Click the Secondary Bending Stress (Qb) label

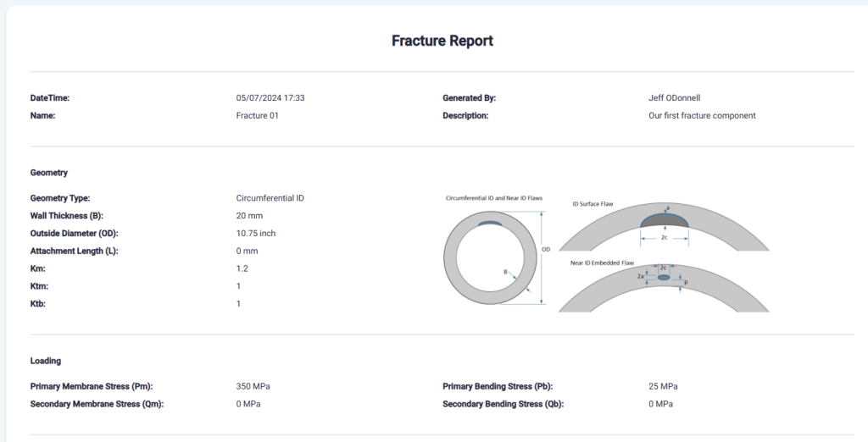click(503, 404)
